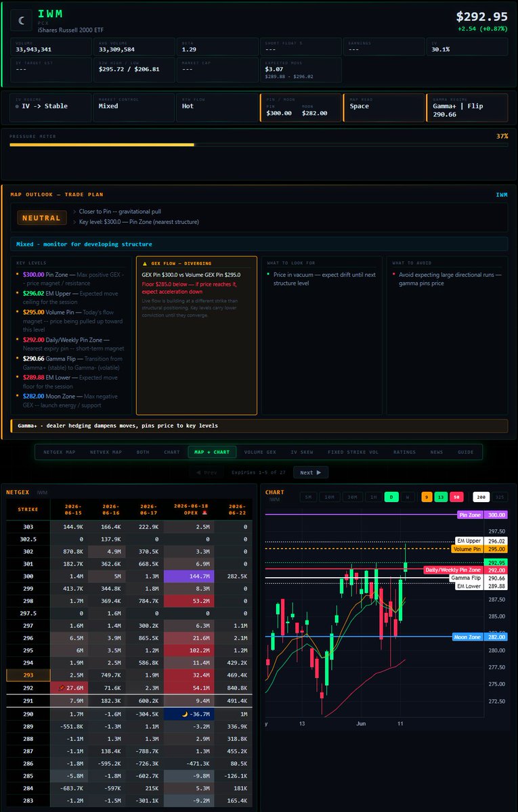518x812 pixels.
Task: Switch to the BOTH tab
Action: pyautogui.click(x=143, y=452)
